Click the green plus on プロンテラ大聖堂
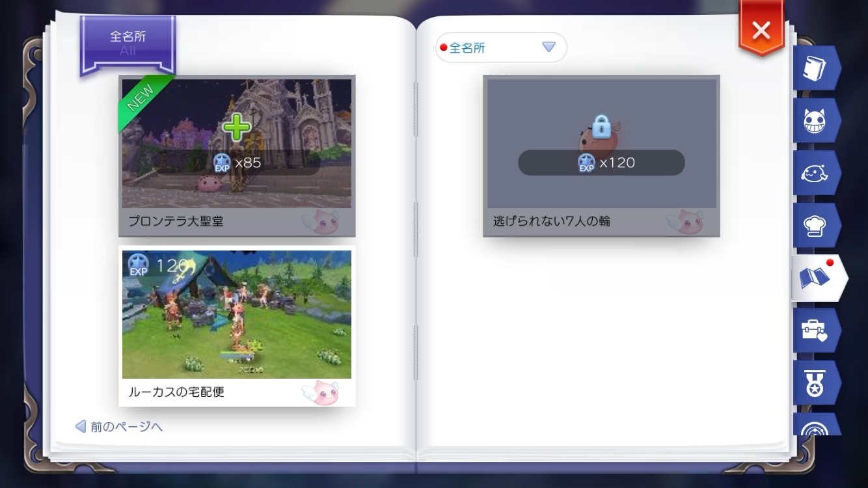The image size is (868, 488). (x=237, y=126)
